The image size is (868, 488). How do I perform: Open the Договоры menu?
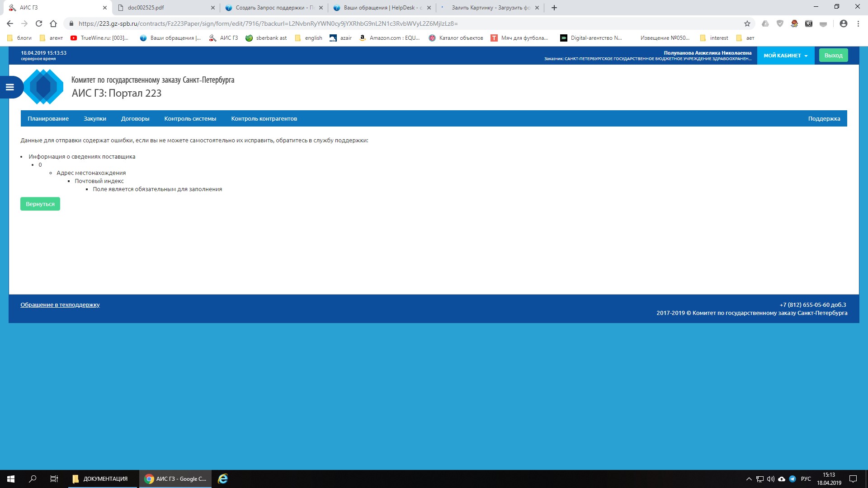[x=135, y=119]
